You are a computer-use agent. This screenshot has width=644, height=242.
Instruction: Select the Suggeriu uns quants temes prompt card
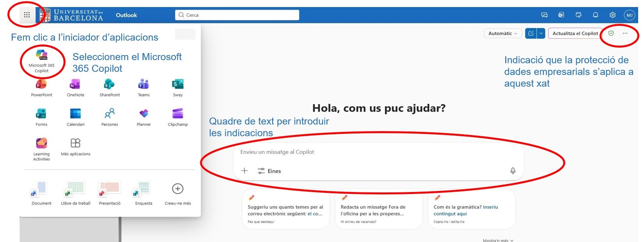(286, 209)
